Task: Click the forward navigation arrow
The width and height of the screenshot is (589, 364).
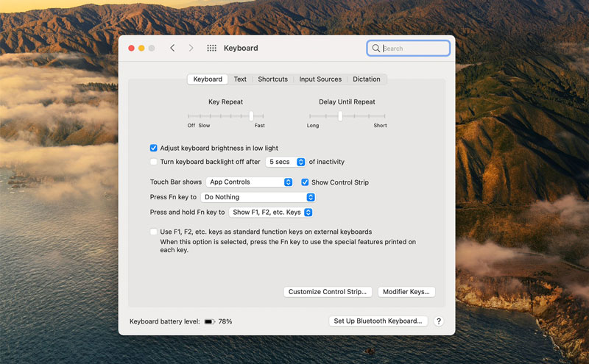Action: pos(191,48)
